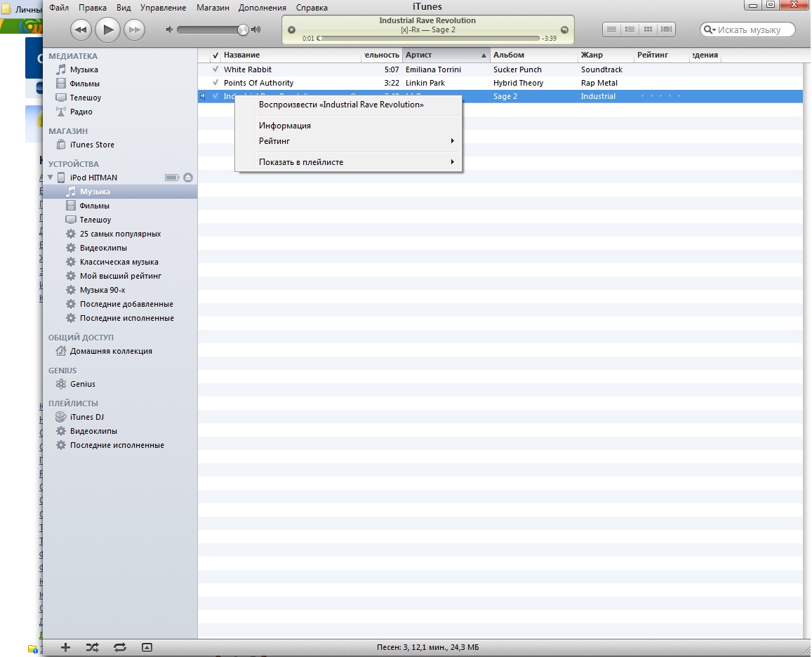Open the Дополнения menu
Image resolution: width=812 pixels, height=657 pixels.
tap(262, 8)
